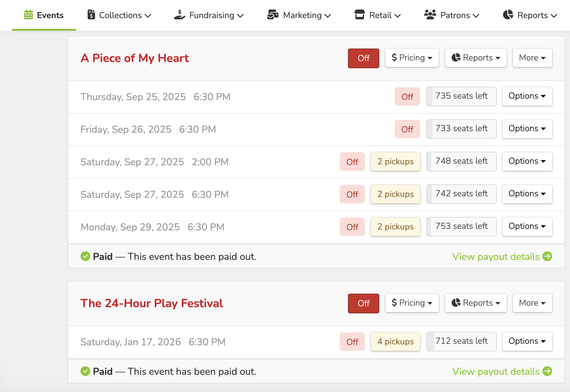The image size is (570, 392).
Task: Open the Patrons menu
Action: click(459, 15)
